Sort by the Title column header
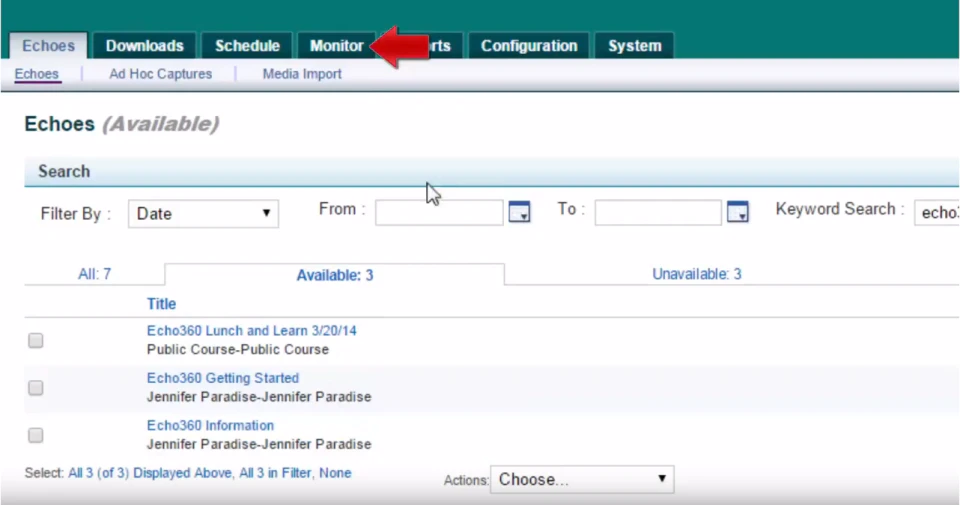Viewport: 960px width, 505px height. pos(162,304)
